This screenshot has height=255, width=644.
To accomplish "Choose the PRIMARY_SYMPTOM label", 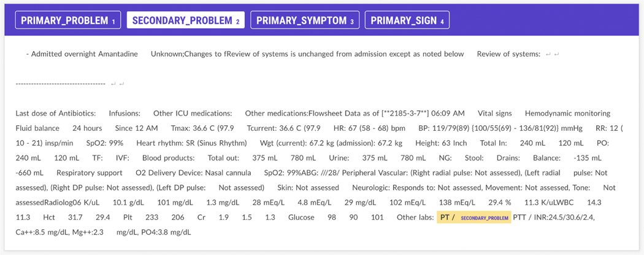I will pos(305,20).
